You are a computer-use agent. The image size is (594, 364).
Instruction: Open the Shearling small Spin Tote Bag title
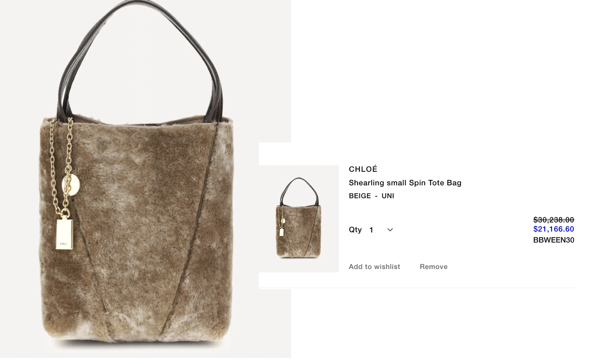[x=405, y=183]
